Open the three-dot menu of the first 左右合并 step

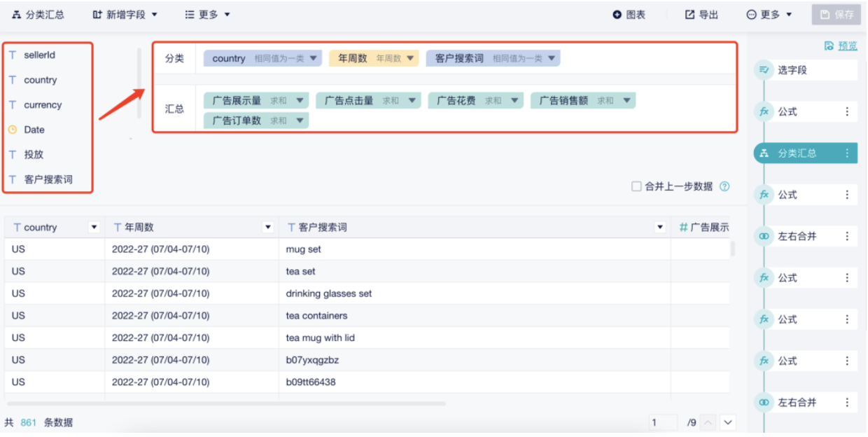pyautogui.click(x=847, y=236)
